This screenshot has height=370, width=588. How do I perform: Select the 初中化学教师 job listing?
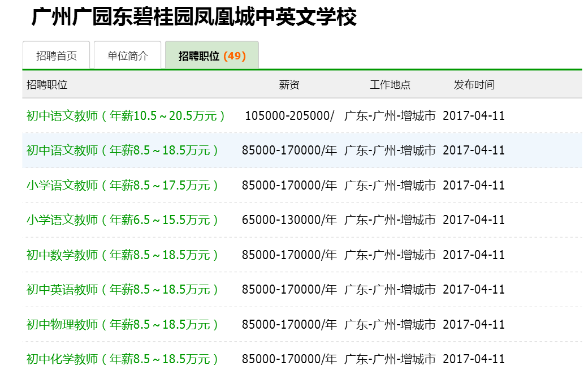pyautogui.click(x=122, y=359)
